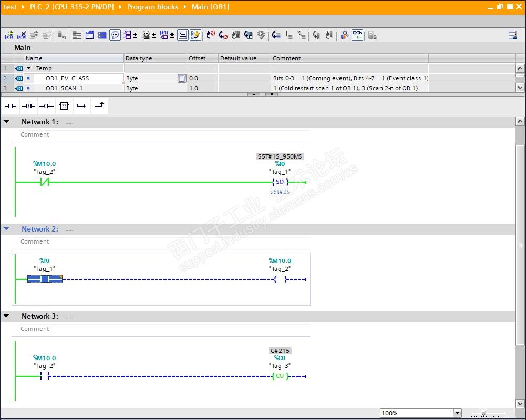Toggle the free comments toolbar button
526x420 pixels.
tap(183, 35)
